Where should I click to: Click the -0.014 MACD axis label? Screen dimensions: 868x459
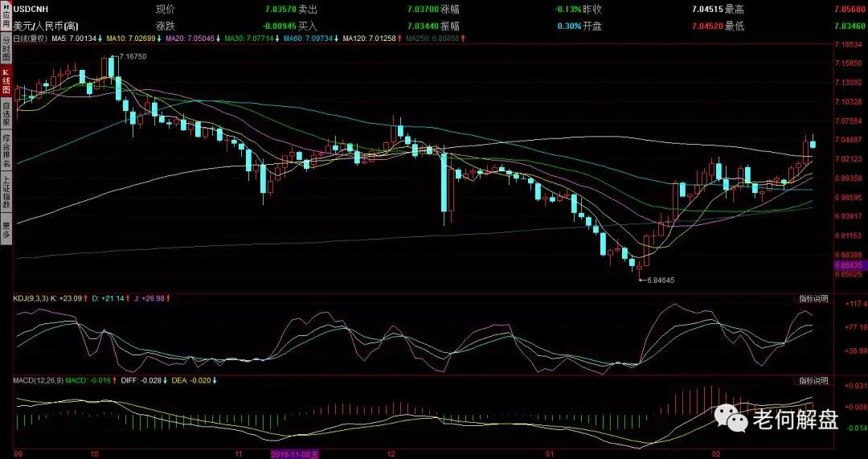855,428
